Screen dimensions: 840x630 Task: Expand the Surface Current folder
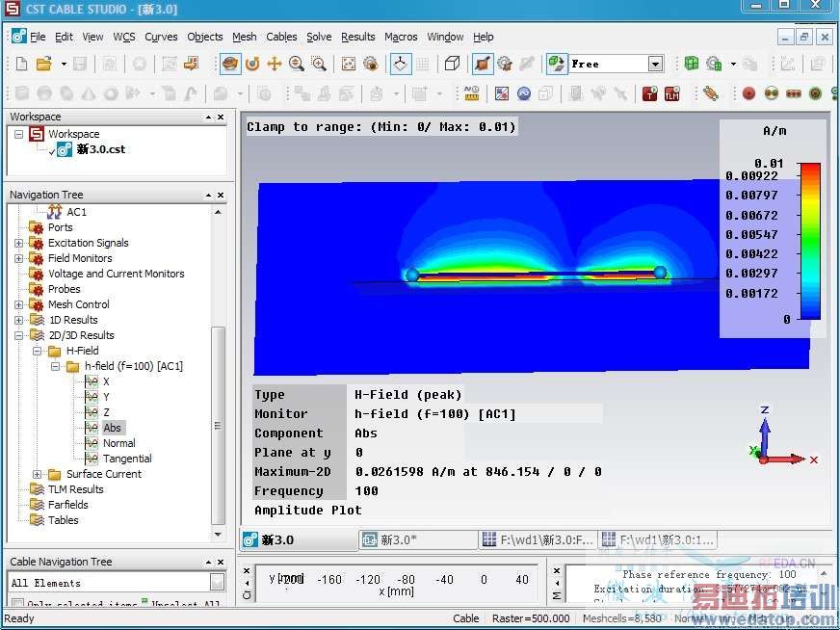[38, 474]
